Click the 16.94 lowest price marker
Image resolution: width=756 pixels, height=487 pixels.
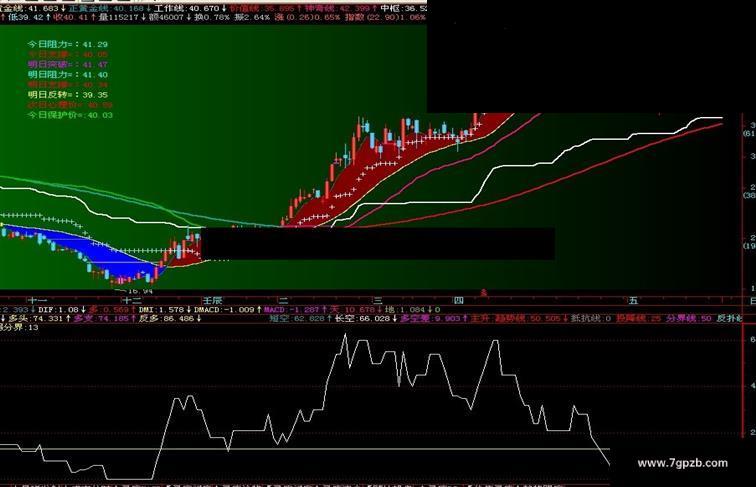(x=140, y=291)
